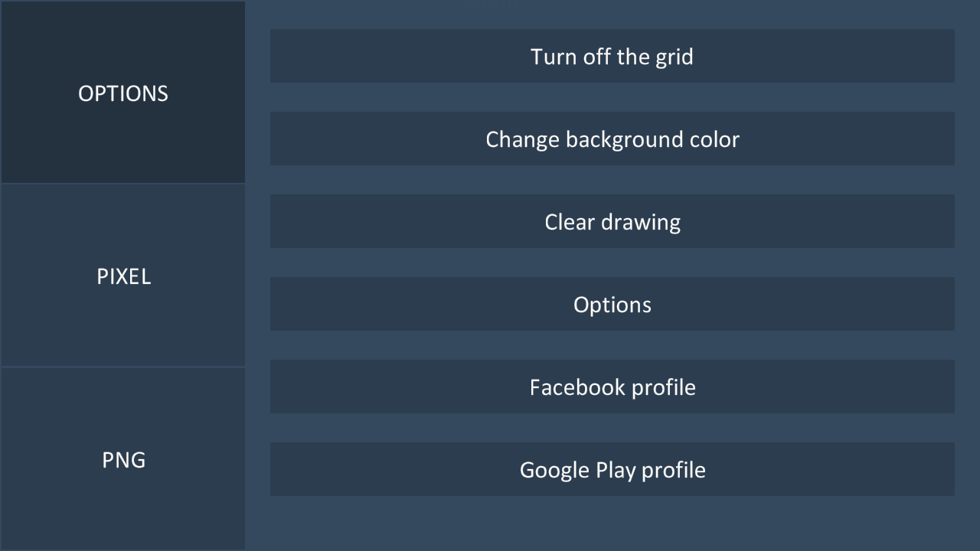Select the PNG tab

tap(122, 459)
